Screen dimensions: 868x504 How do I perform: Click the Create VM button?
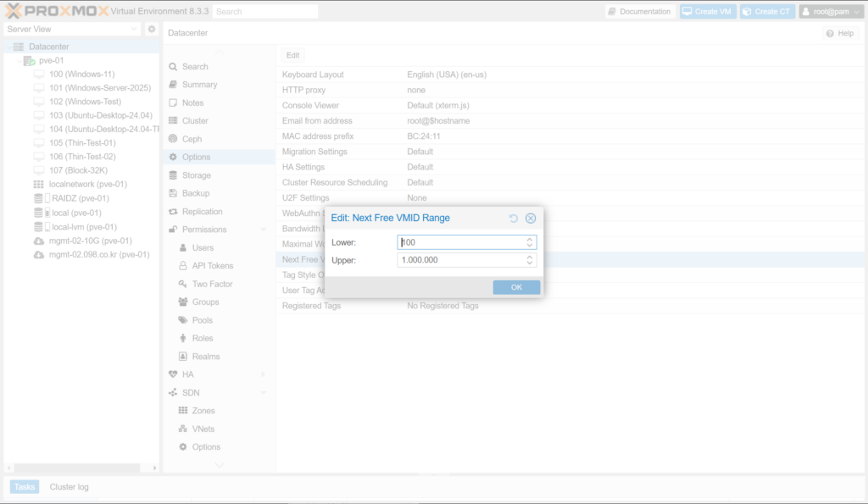point(707,12)
